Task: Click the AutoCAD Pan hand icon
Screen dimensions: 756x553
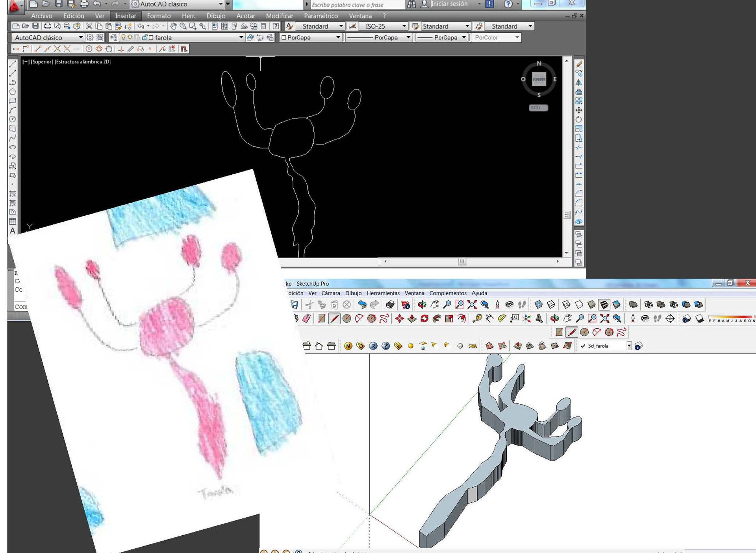Action: tap(173, 26)
